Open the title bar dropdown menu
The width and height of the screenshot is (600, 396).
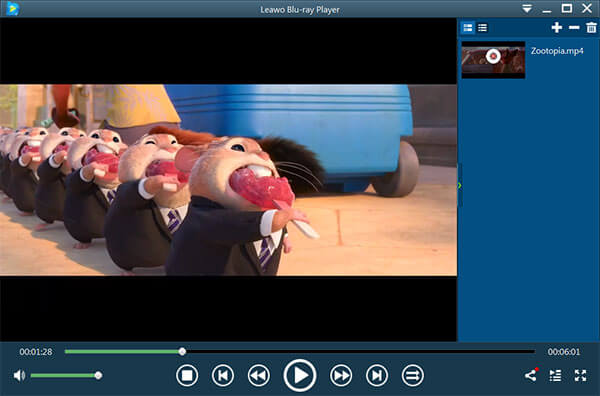(527, 8)
